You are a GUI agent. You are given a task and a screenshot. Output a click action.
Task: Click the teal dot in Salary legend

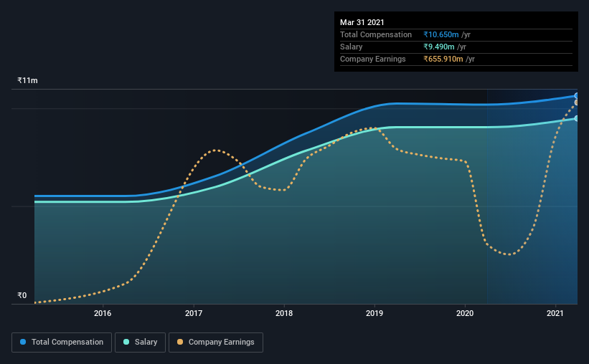126,342
